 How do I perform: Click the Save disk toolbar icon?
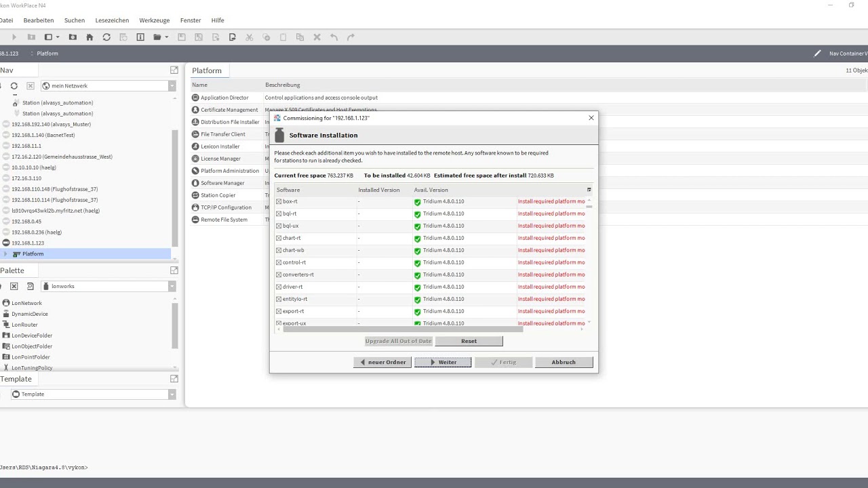point(181,37)
